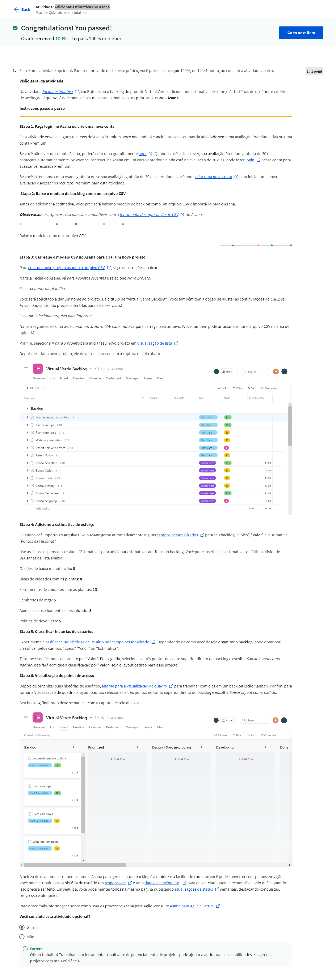Click hamburger menu icon in list-view screenshot
The image size is (336, 980).
pos(26,369)
